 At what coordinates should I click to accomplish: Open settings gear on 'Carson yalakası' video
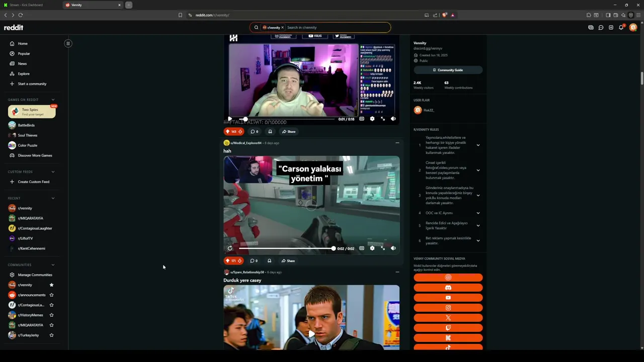coord(372,248)
